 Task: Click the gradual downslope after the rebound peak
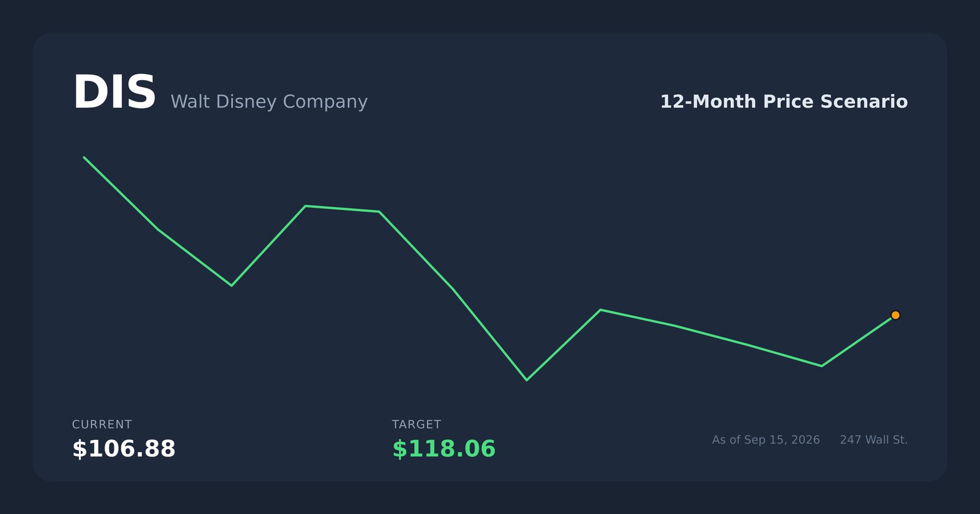click(x=710, y=335)
